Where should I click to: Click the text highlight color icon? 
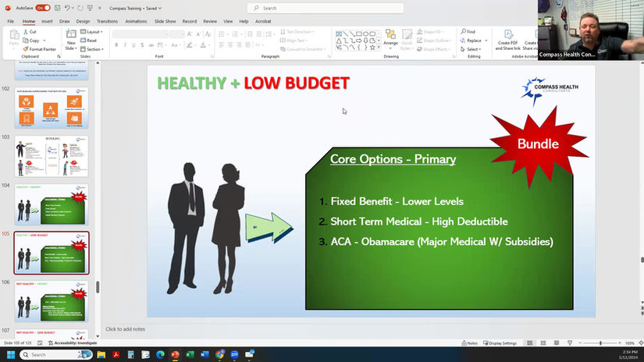[x=190, y=45]
